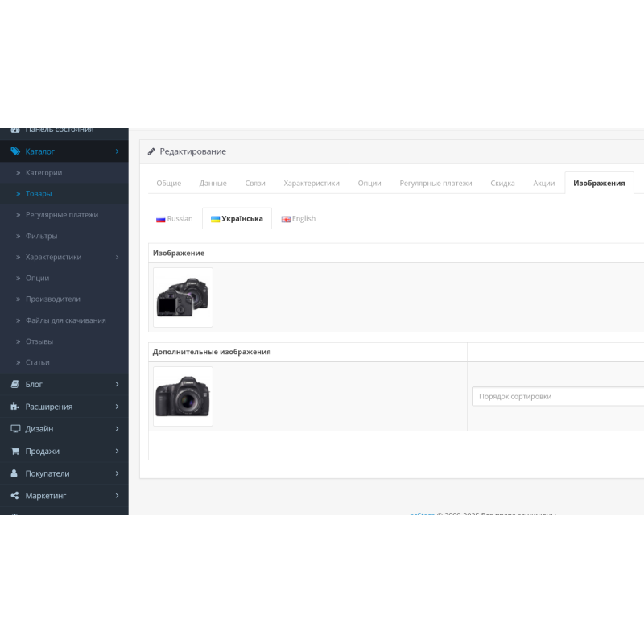Switch to the English language tab
This screenshot has width=644, height=644.
click(298, 219)
